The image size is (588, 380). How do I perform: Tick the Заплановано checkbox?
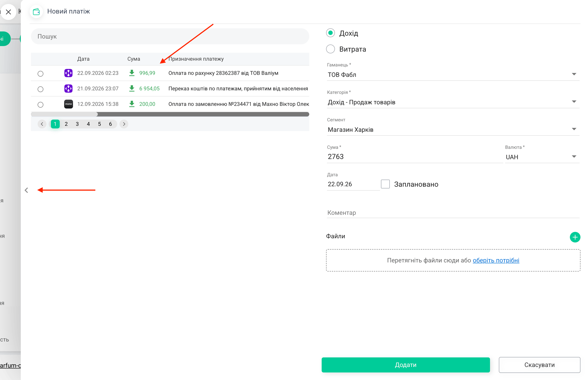coord(385,184)
